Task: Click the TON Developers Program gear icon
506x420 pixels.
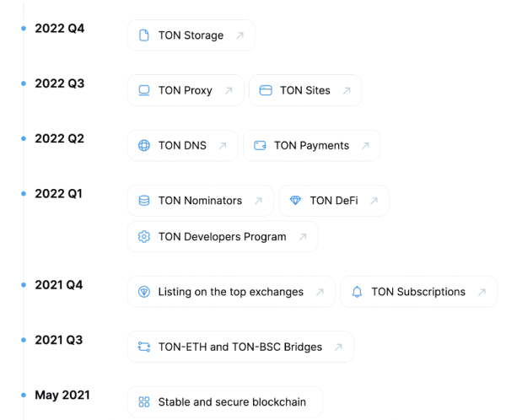Action: click(143, 237)
